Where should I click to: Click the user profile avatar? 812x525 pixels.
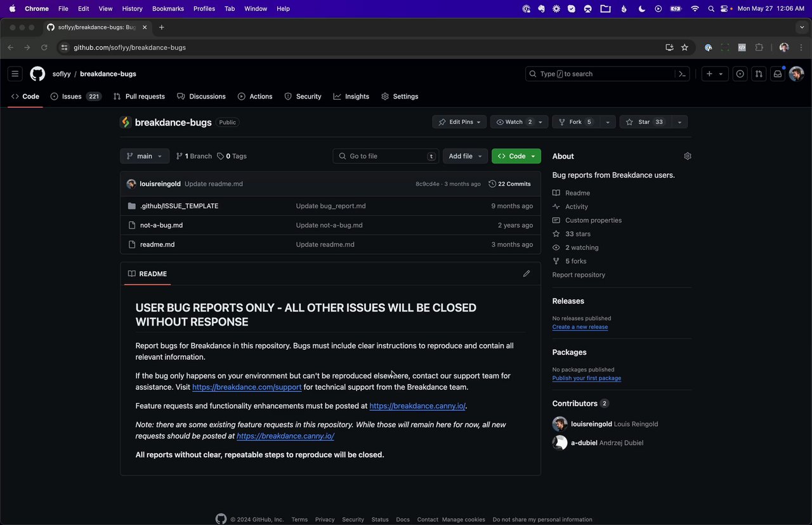796,74
